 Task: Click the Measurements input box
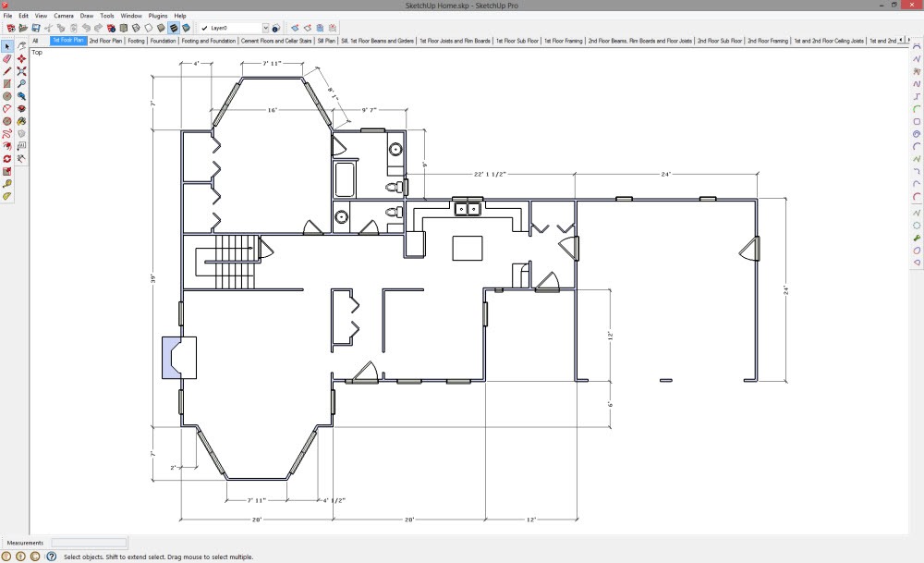pyautogui.click(x=89, y=543)
